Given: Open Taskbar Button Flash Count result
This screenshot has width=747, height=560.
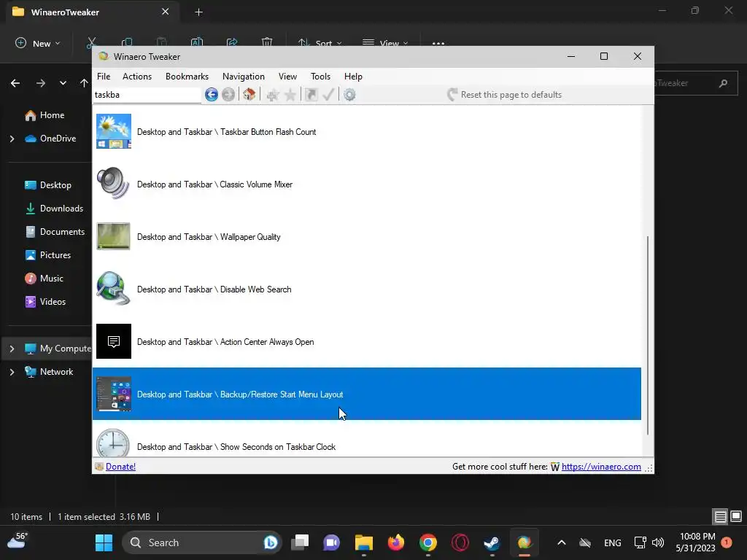Looking at the screenshot, I should (366, 132).
